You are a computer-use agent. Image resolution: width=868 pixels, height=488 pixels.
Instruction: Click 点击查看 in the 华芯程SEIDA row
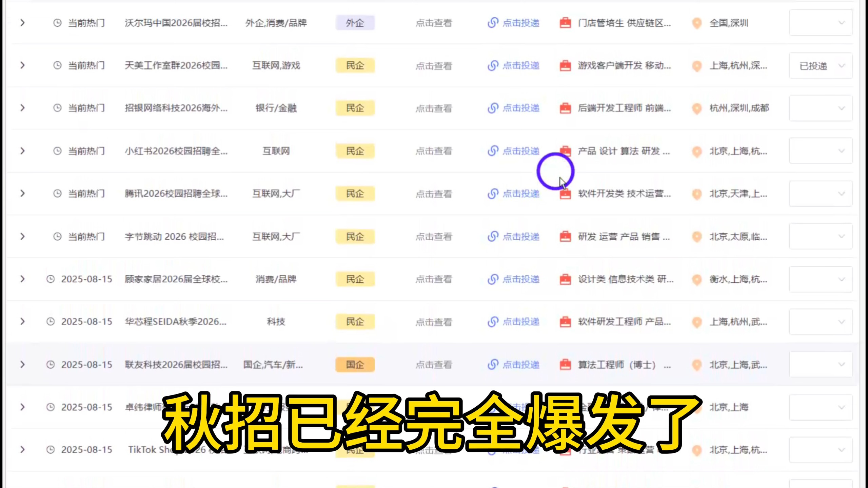click(x=434, y=322)
